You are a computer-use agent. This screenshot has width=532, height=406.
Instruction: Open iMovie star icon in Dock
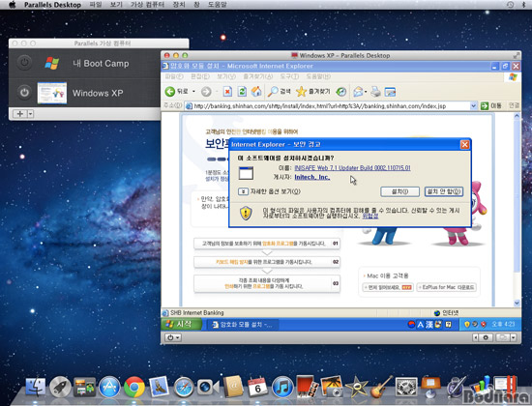[357, 387]
